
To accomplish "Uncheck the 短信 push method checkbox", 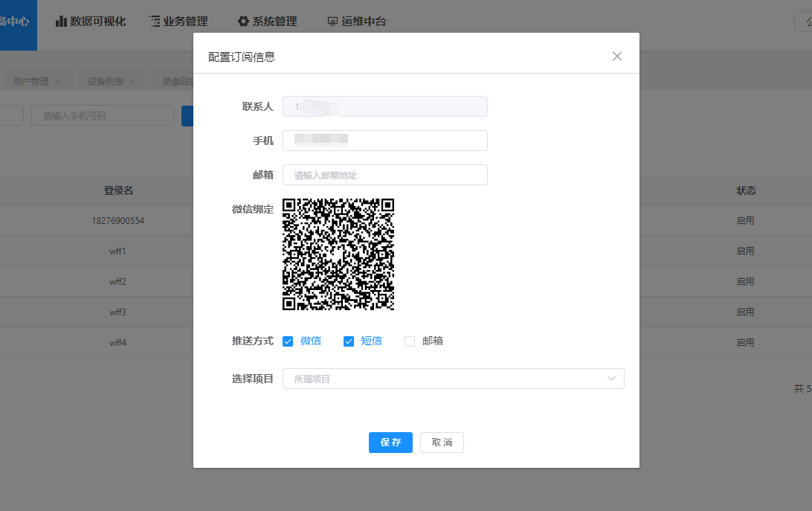I will click(x=349, y=341).
